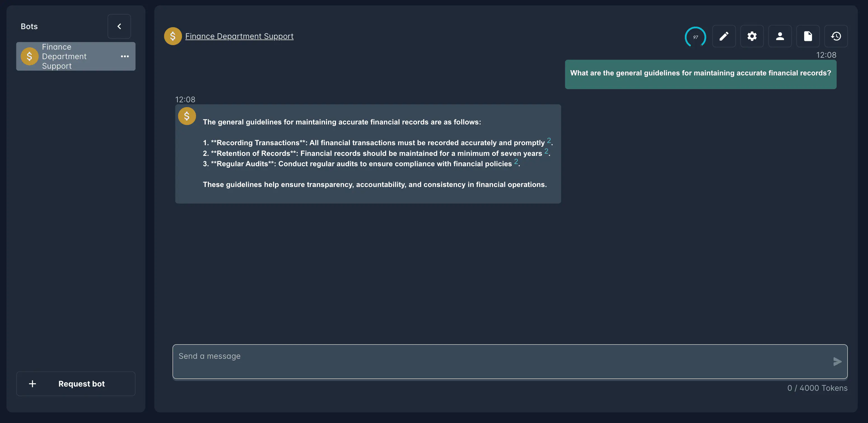The image size is (868, 423).
Task: Click the send message arrow icon
Action: (x=837, y=362)
